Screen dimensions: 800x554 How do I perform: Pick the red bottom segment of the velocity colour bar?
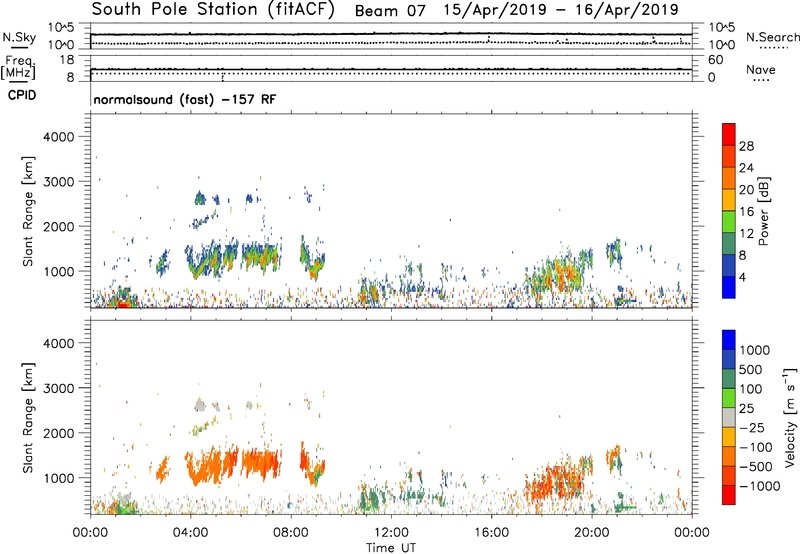[x=729, y=495]
